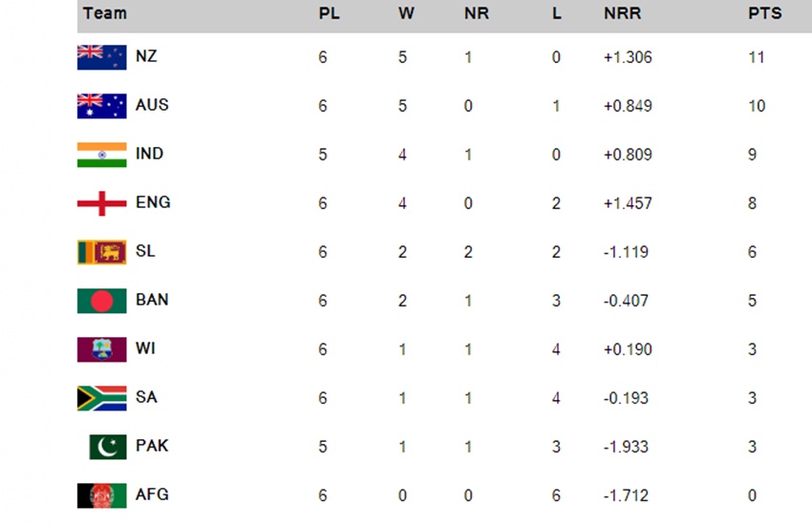Screen dimensions: 812x525
Task: Click the England flag icon
Action: (101, 203)
